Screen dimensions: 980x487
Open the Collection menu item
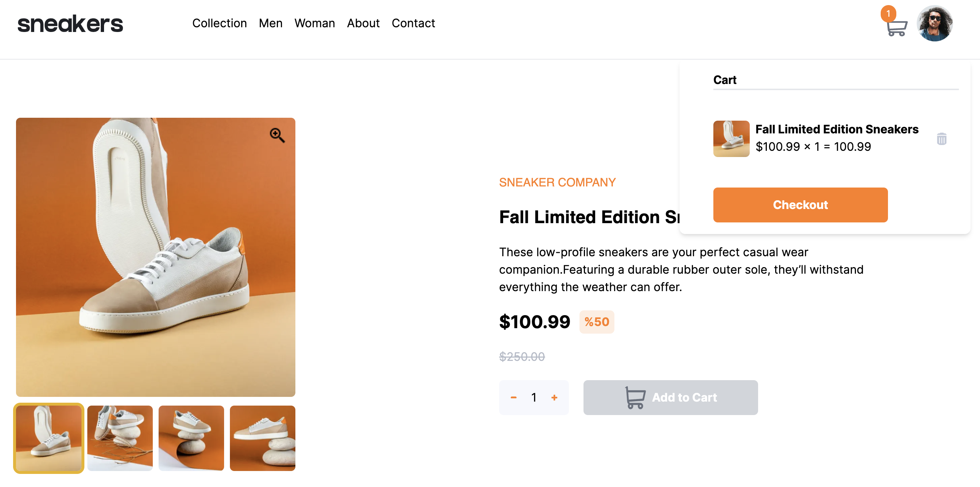[x=219, y=23]
